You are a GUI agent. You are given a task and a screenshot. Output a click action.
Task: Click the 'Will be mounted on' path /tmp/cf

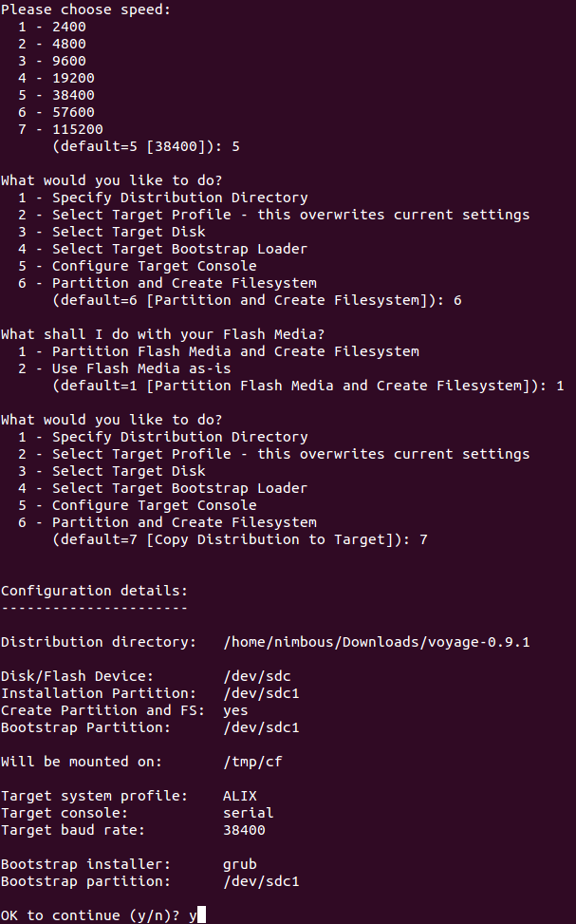point(252,762)
